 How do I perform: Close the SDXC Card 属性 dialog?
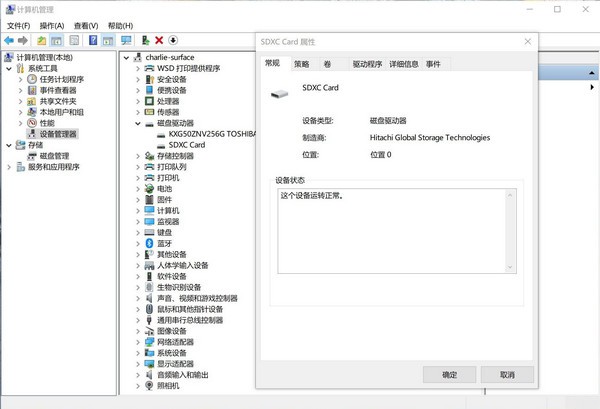[528, 41]
